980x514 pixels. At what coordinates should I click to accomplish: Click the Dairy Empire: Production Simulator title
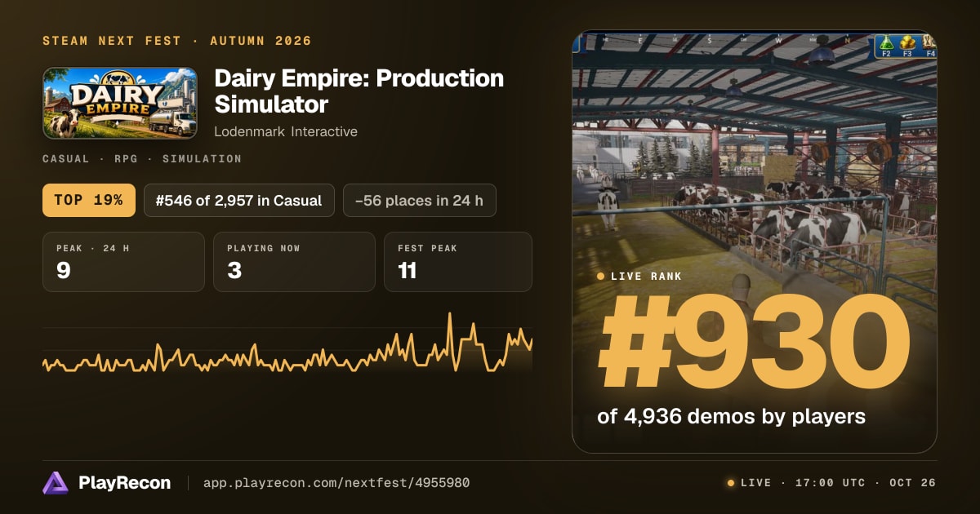pyautogui.click(x=359, y=91)
